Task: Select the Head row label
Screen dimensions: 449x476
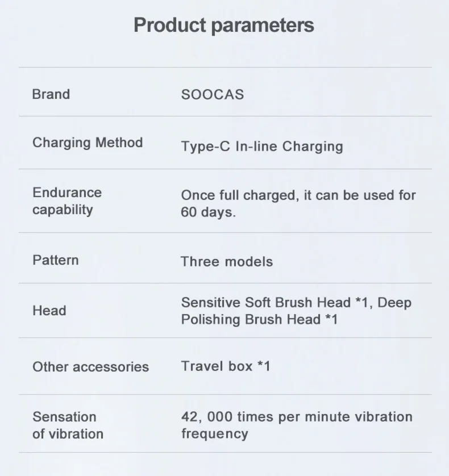Action: click(x=49, y=311)
